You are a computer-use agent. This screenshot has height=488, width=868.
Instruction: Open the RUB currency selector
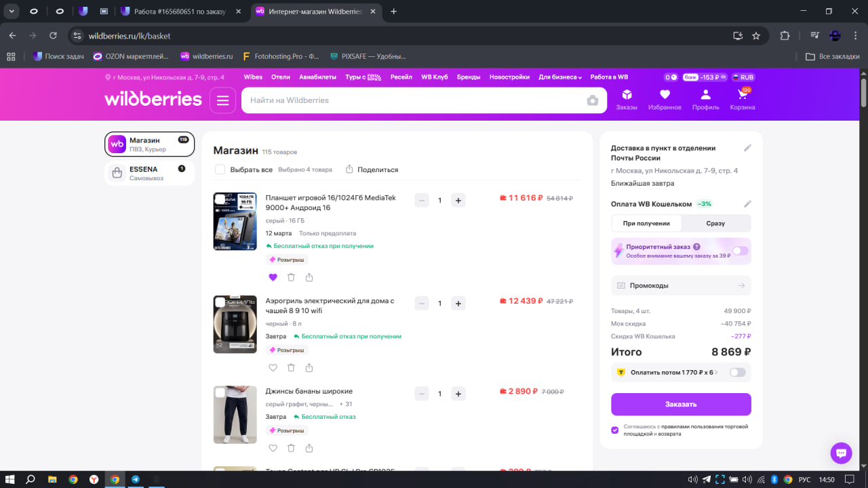[743, 77]
